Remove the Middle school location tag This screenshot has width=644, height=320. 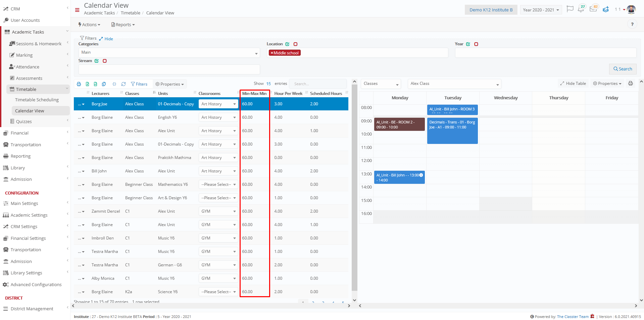coord(272,53)
